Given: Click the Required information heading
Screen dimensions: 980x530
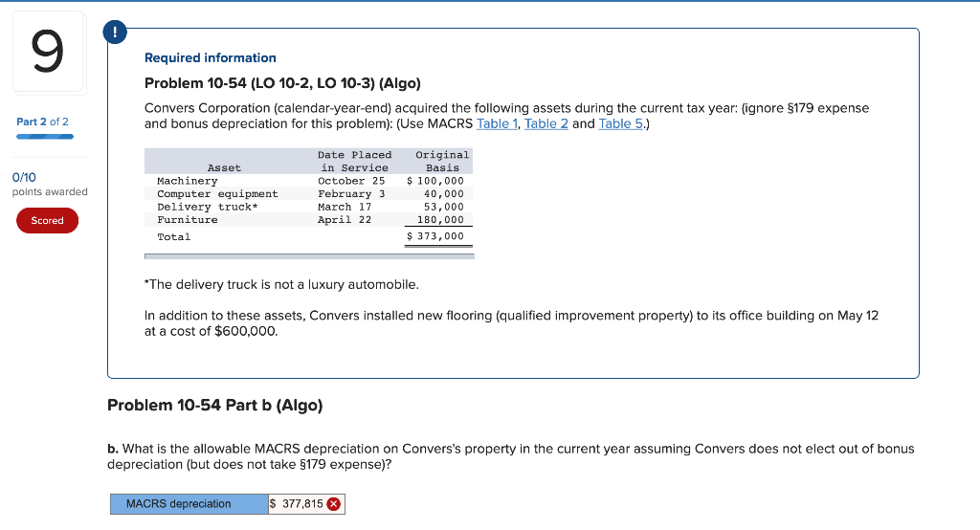Looking at the screenshot, I should [x=210, y=57].
